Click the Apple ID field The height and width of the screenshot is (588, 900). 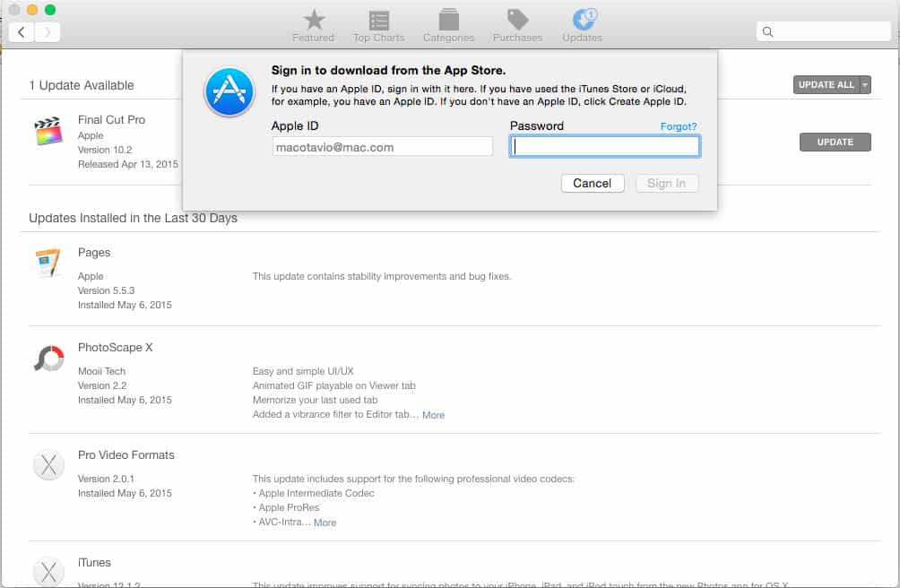(x=382, y=147)
